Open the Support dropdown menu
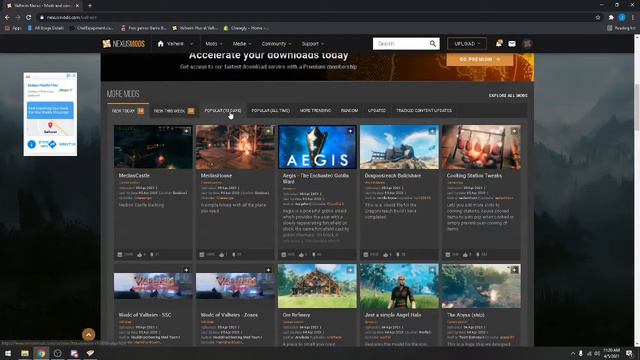 pos(313,44)
